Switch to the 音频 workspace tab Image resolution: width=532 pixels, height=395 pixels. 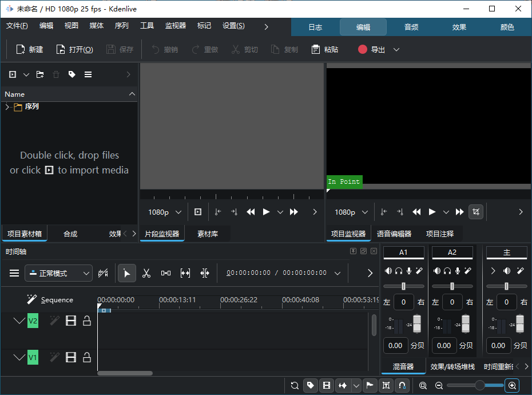(411, 27)
